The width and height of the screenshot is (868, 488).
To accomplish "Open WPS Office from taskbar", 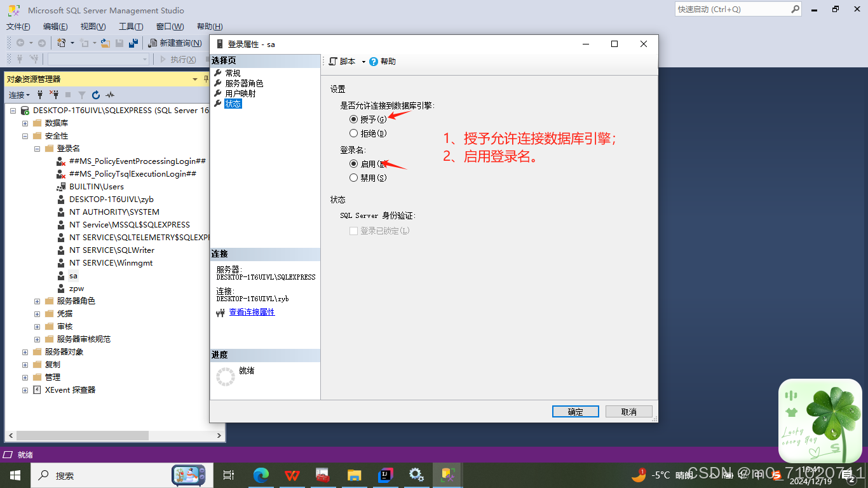I will [292, 475].
